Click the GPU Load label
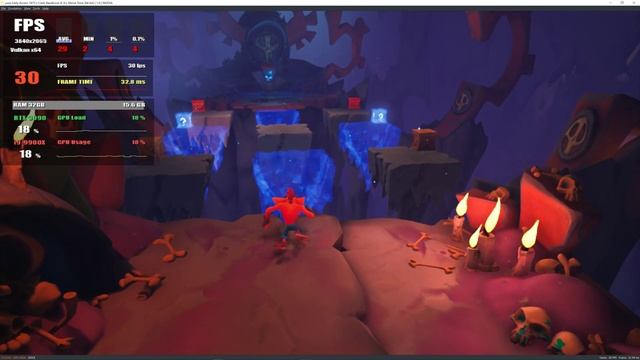Screen dimensions: 640x360 pos(72,118)
